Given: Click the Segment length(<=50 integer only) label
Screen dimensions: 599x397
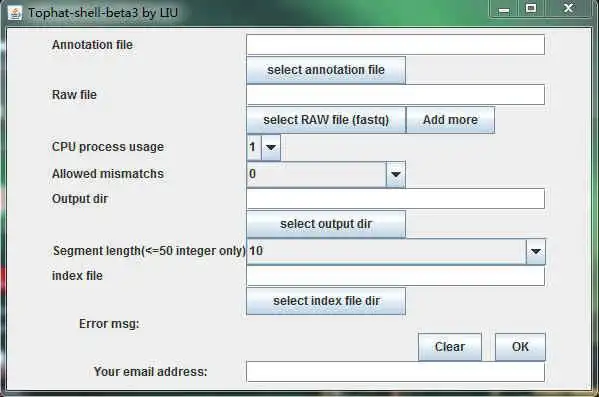Looking at the screenshot, I should [x=149, y=251].
